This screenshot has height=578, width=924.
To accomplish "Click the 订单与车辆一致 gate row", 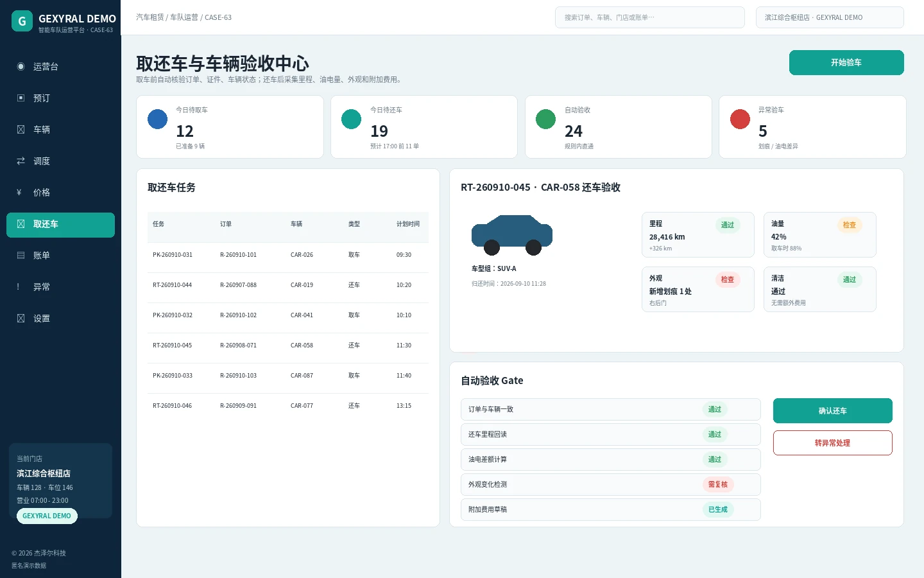I will (611, 410).
